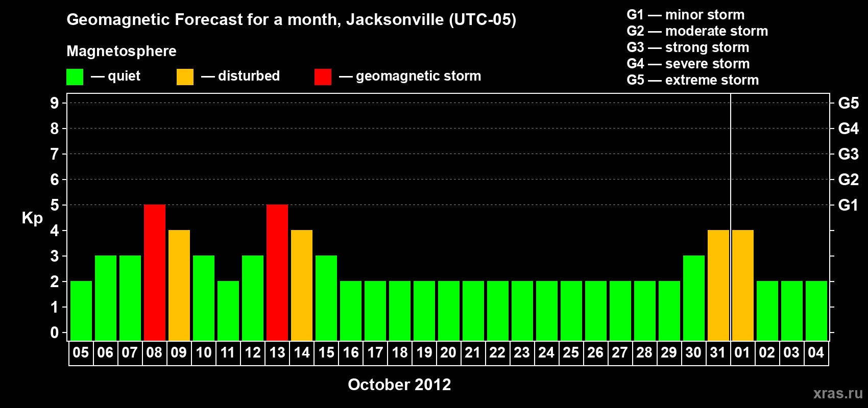Image resolution: width=868 pixels, height=408 pixels.
Task: Click the date label 13
Action: click(x=277, y=352)
